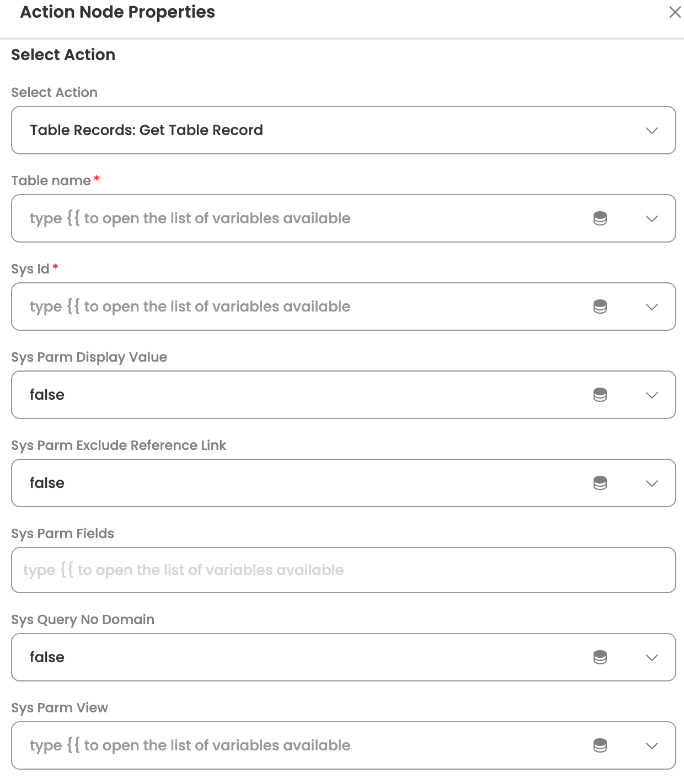Expand Sys Parm Exclude Reference Link chevron

tap(652, 484)
